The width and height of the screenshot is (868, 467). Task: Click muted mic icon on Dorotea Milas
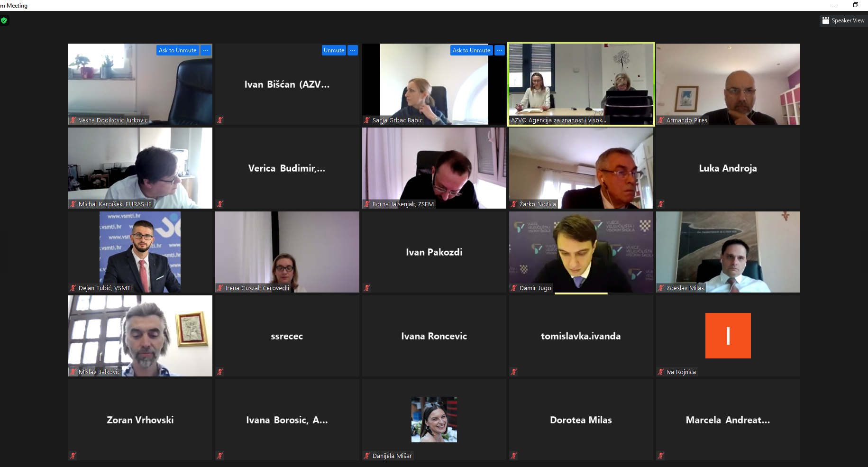pyautogui.click(x=514, y=456)
